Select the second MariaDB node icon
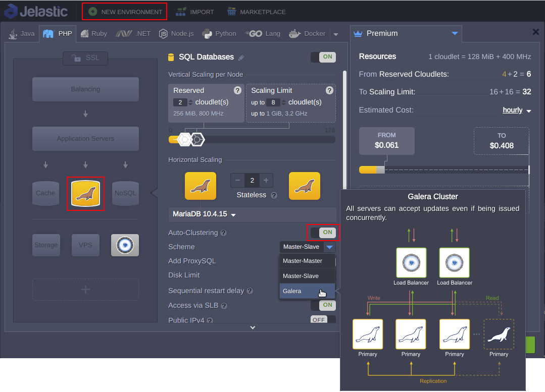The height and width of the screenshot is (392, 545). (x=305, y=186)
